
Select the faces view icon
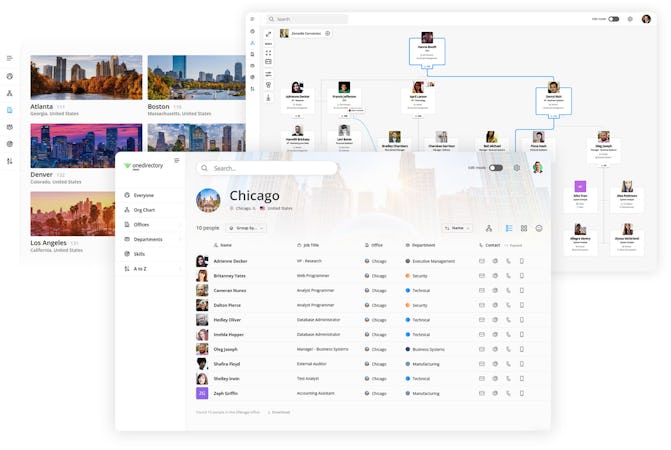(x=539, y=228)
